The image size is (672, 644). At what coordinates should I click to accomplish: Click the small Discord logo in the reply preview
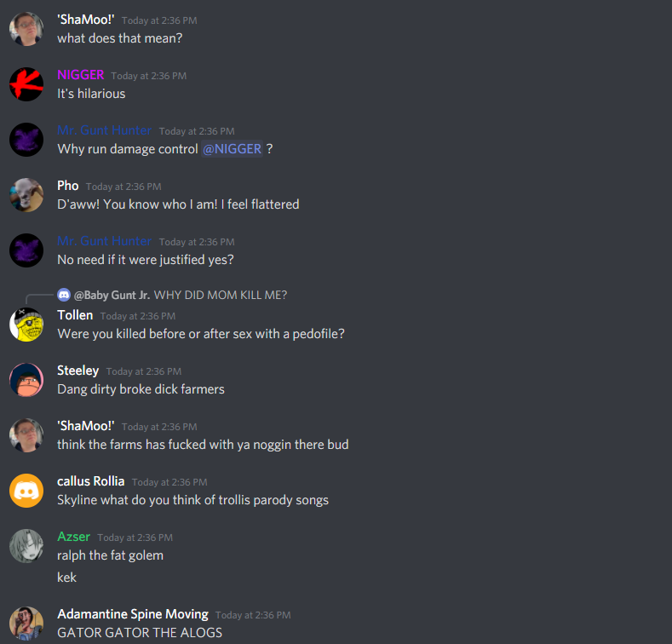(64, 295)
